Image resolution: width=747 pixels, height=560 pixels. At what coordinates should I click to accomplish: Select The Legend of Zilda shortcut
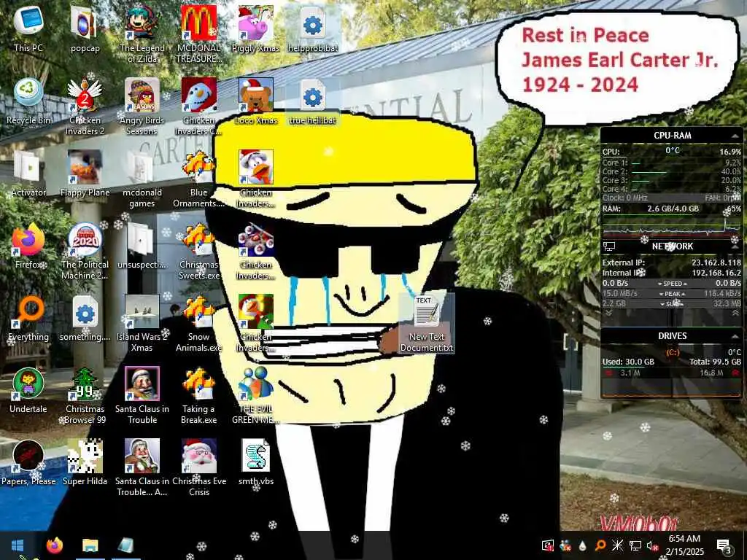(x=142, y=34)
